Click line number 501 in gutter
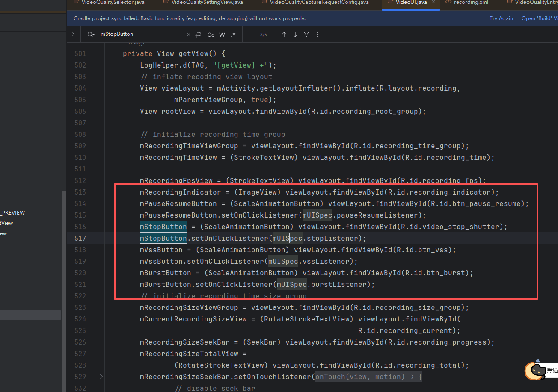 click(x=80, y=53)
